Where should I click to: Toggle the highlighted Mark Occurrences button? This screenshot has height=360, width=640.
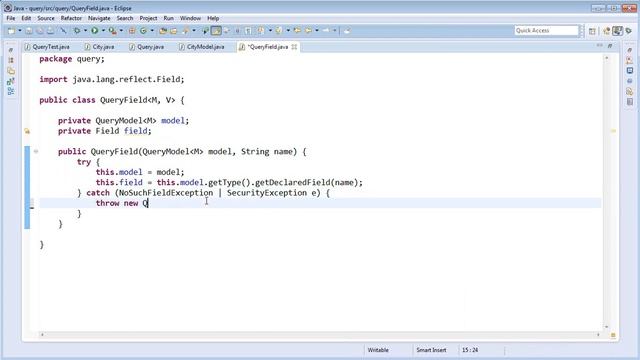(216, 31)
